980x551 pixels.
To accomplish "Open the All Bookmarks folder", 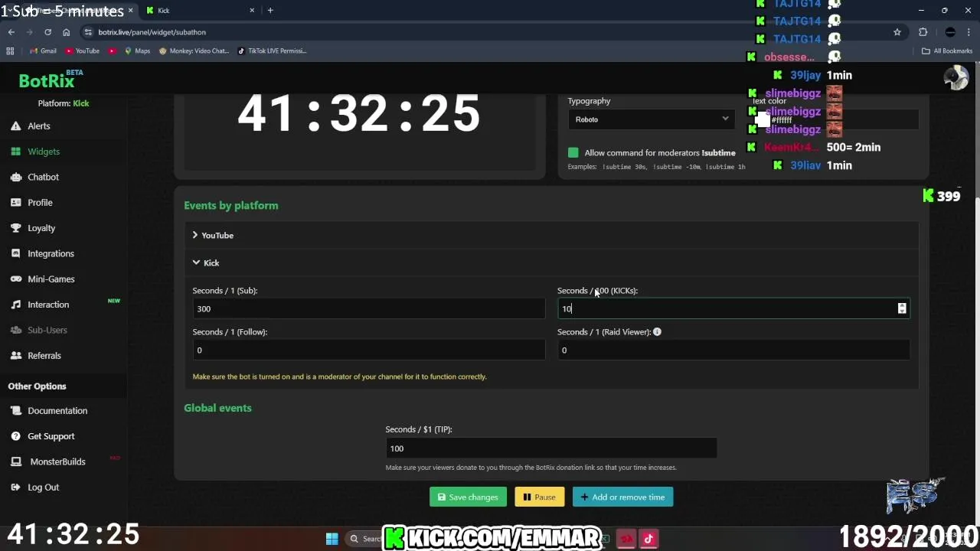I will click(947, 51).
